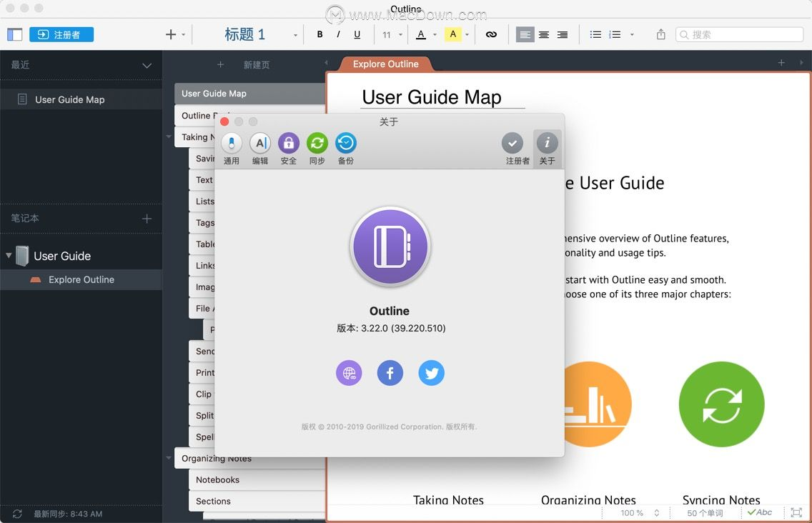Open User Guide Map in recent list

point(81,99)
